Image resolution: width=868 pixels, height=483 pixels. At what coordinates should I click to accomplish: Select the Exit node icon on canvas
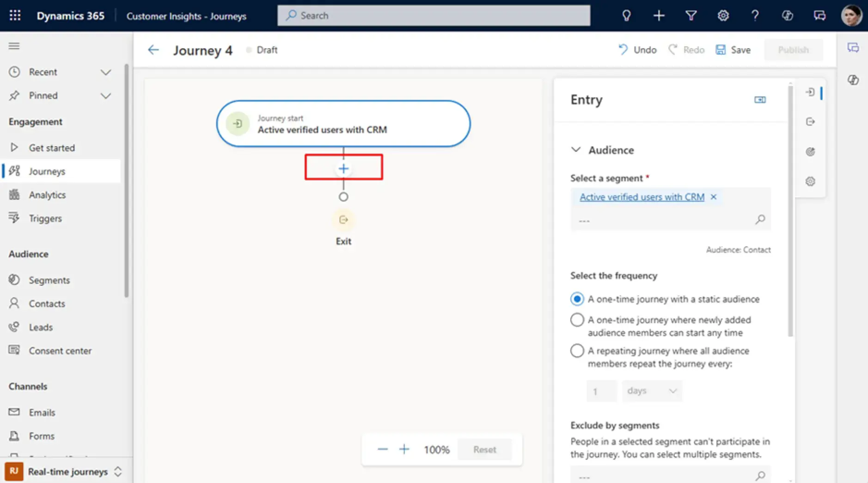[343, 220]
